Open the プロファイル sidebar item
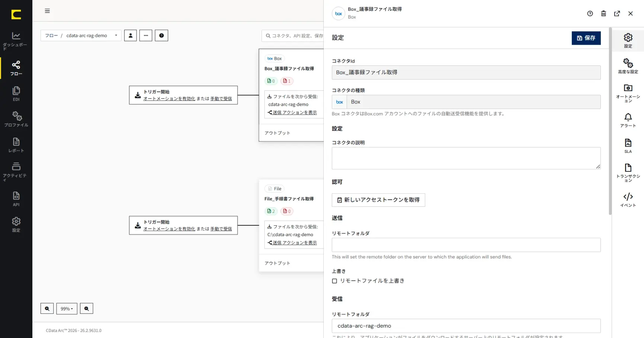The height and width of the screenshot is (338, 644). (x=16, y=119)
